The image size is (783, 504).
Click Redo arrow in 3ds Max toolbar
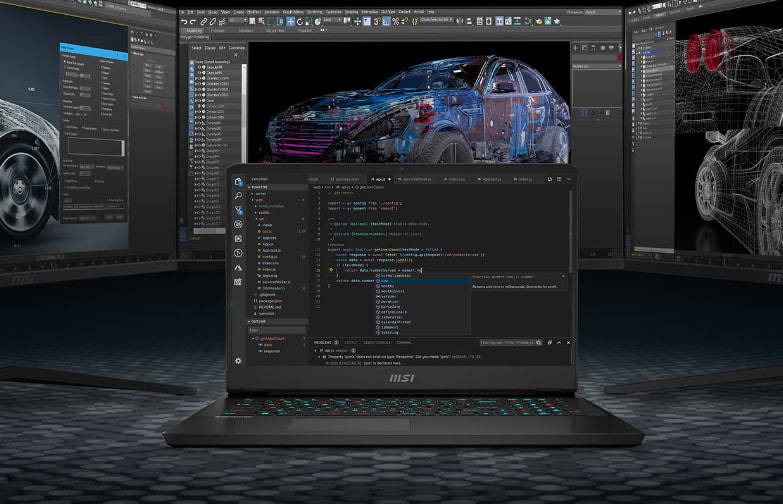192,21
